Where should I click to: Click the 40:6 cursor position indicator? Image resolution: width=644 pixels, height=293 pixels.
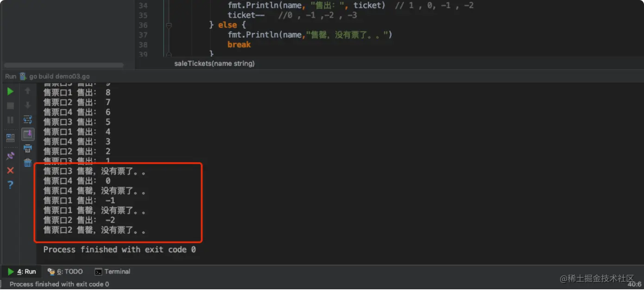(635, 284)
